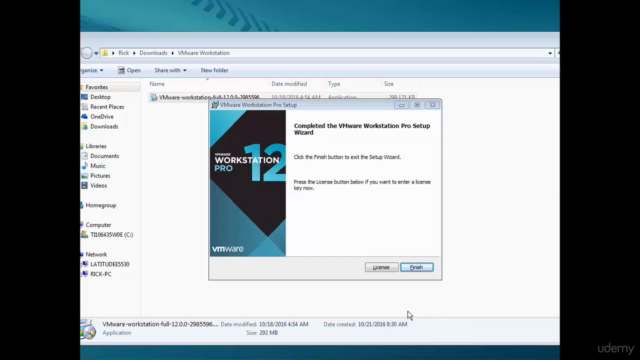Image resolution: width=640 pixels, height=360 pixels.
Task: Select Computer in the navigation pane
Action: point(98,225)
